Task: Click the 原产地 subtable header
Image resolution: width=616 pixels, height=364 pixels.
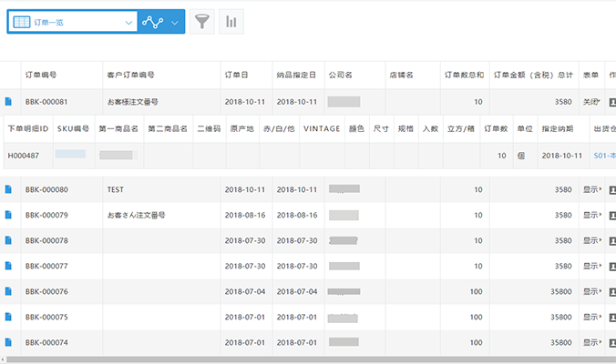Action: [x=242, y=128]
